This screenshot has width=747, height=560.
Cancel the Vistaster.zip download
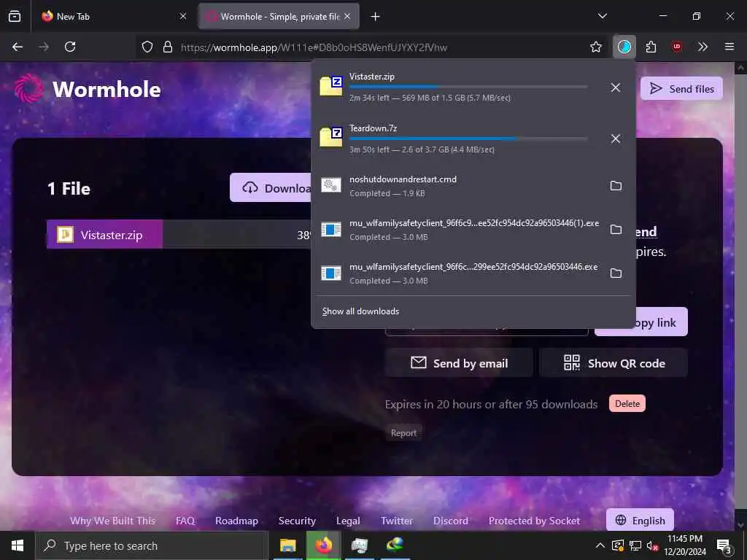[616, 87]
